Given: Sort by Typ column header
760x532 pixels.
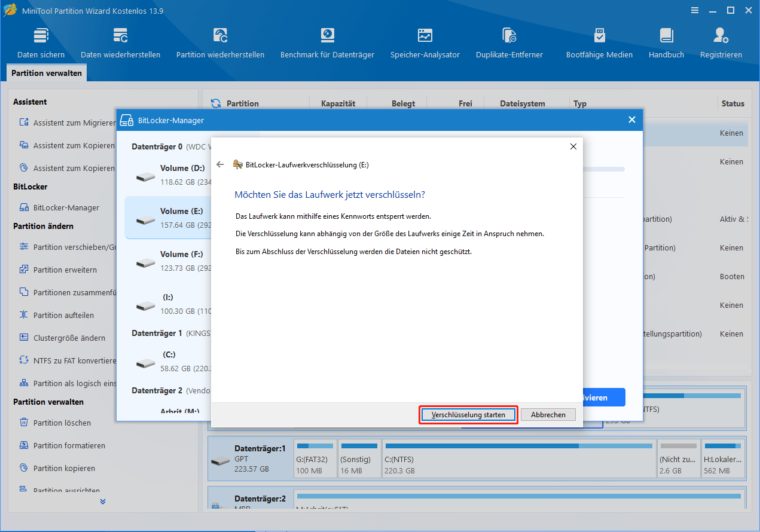Looking at the screenshot, I should point(579,103).
